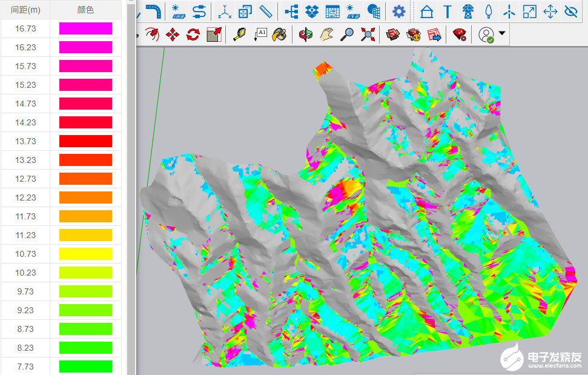The width and height of the screenshot is (588, 375).
Task: Select the Text tool T icon
Action: tap(448, 12)
